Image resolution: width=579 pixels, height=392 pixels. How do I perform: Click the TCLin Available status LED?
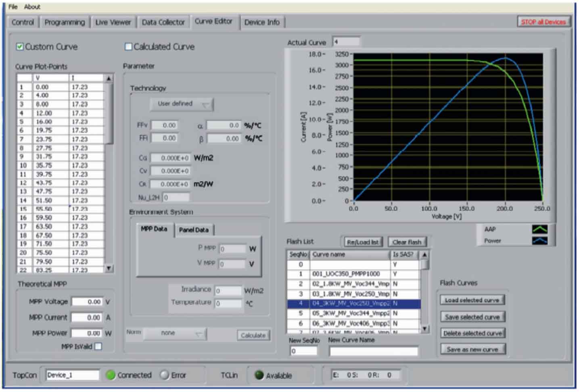[259, 375]
